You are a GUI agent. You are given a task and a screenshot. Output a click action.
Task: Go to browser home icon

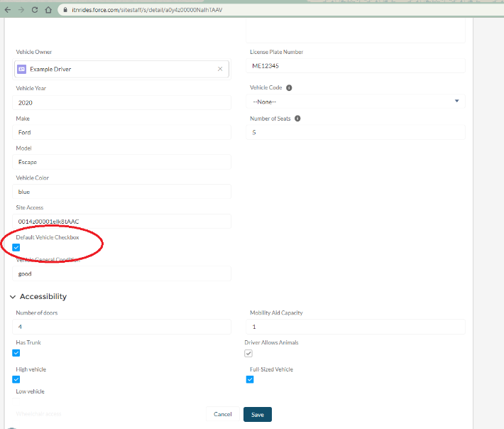(x=48, y=10)
